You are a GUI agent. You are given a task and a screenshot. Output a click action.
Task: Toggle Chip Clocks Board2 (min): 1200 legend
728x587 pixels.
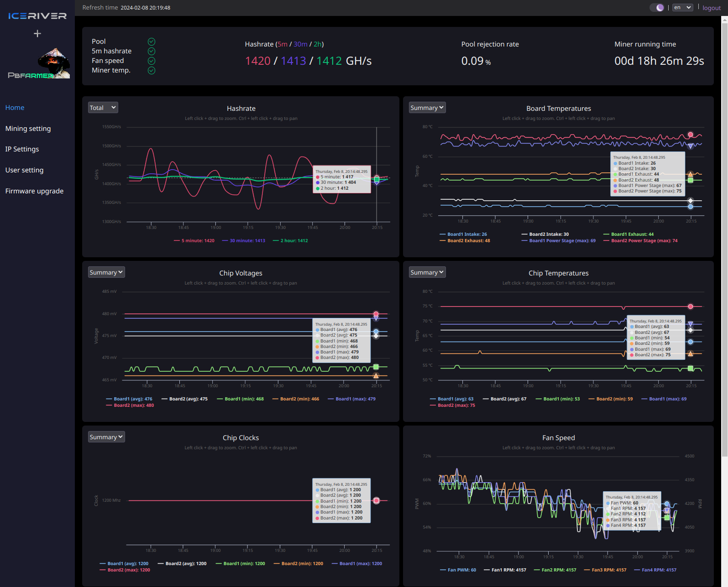299,564
